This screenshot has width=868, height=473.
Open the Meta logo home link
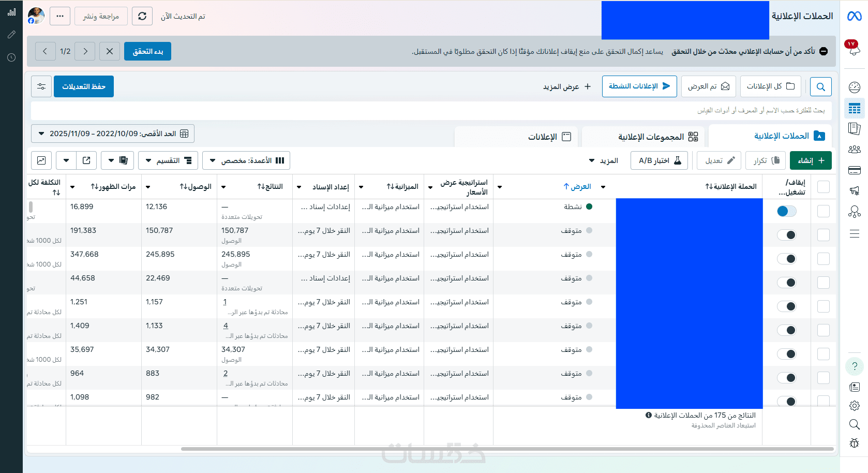(x=854, y=17)
